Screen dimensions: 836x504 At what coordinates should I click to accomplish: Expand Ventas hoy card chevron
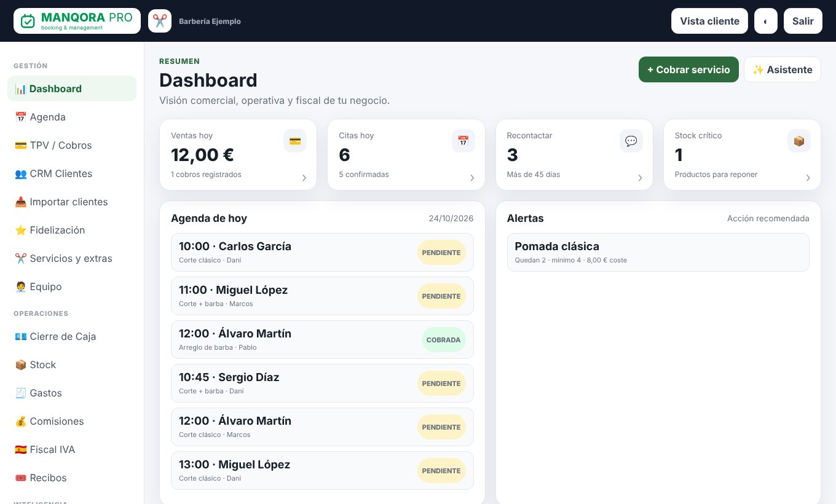(x=304, y=178)
